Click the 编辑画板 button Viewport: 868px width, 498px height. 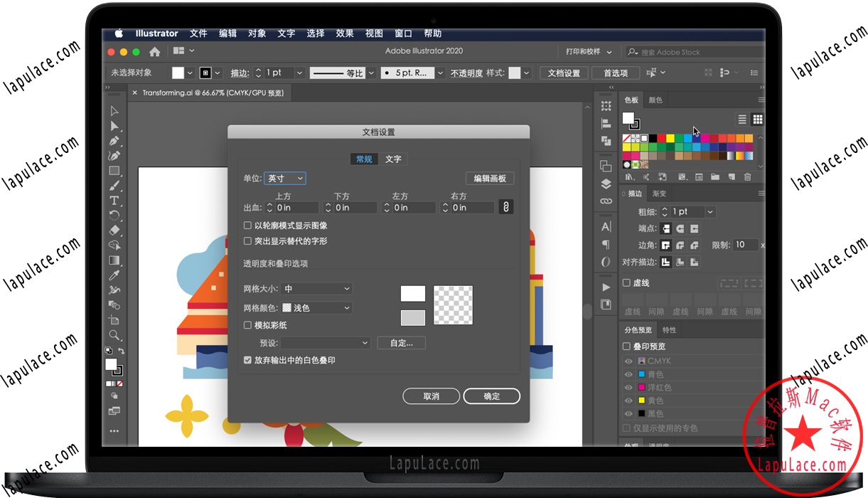(x=490, y=179)
